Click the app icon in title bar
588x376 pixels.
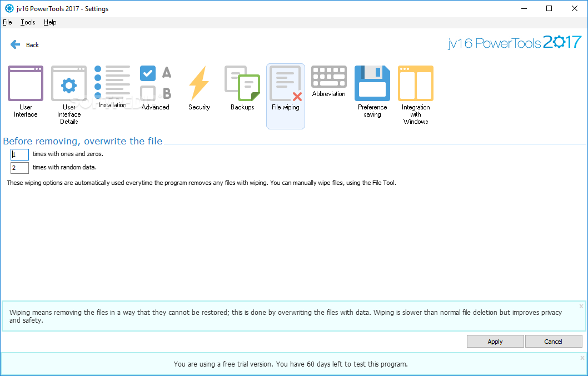9,8
